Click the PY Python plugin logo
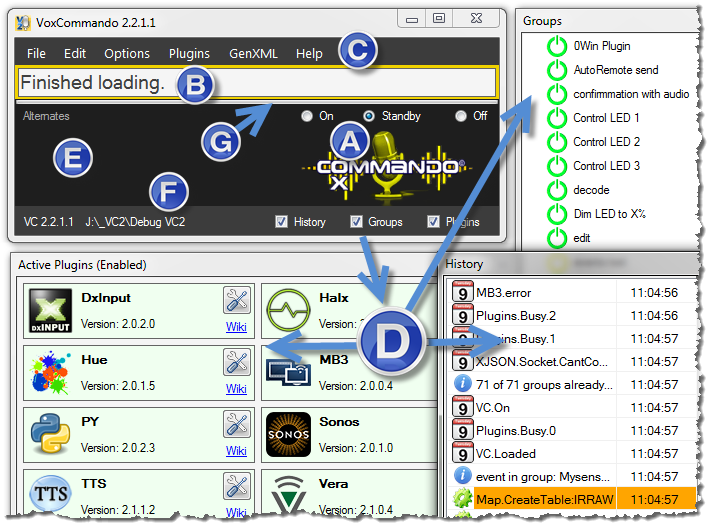Screen dimensions: 712x528 point(50,434)
